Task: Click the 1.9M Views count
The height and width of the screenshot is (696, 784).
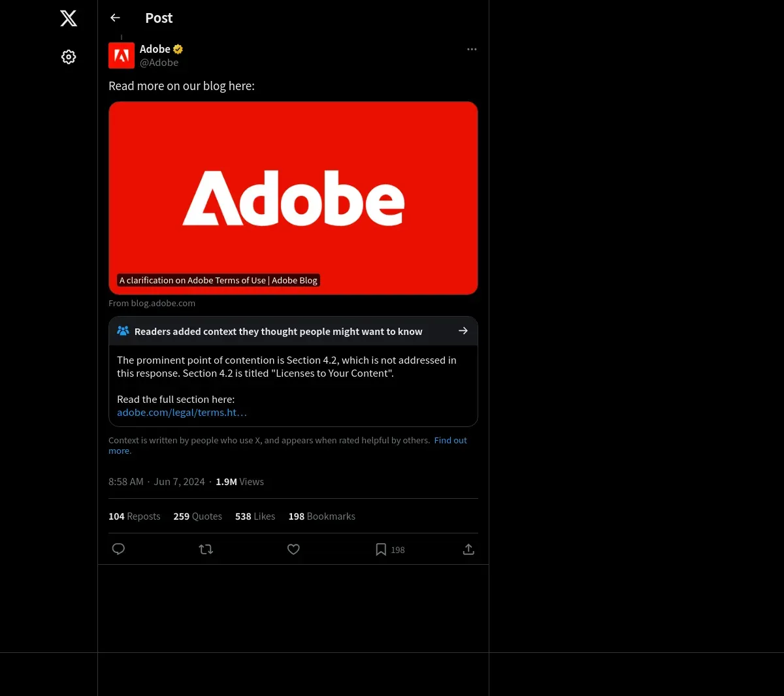Action: pos(240,482)
